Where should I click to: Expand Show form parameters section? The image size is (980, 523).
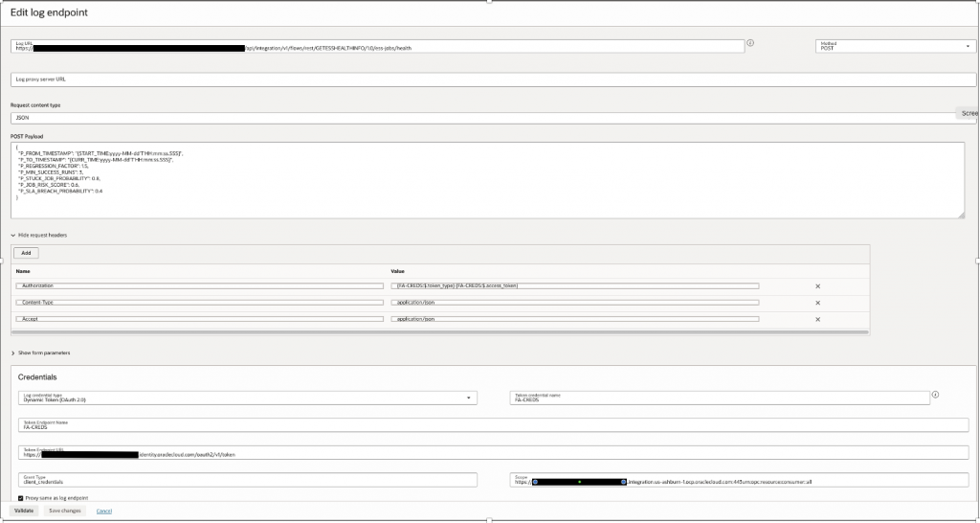click(x=40, y=352)
